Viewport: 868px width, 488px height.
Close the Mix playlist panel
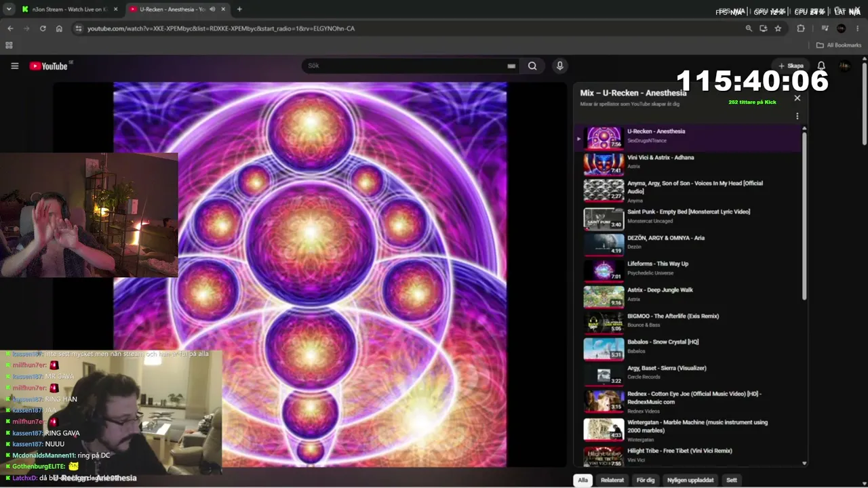point(797,98)
